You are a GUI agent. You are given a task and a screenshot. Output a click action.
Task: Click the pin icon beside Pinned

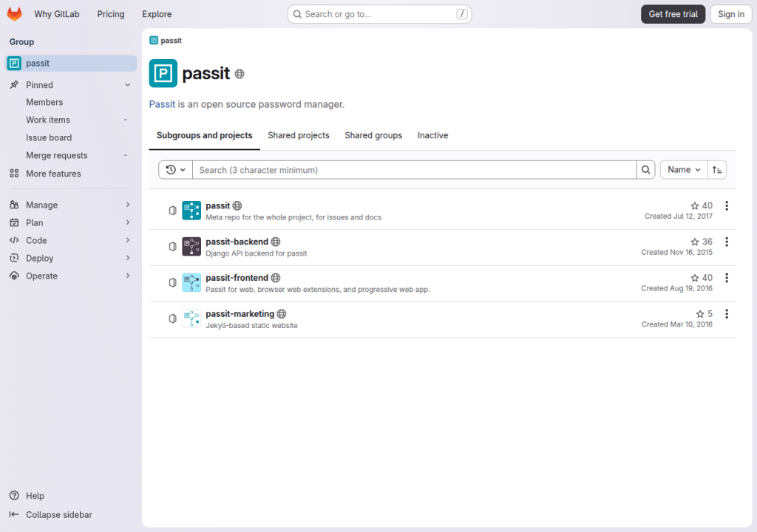[15, 85]
